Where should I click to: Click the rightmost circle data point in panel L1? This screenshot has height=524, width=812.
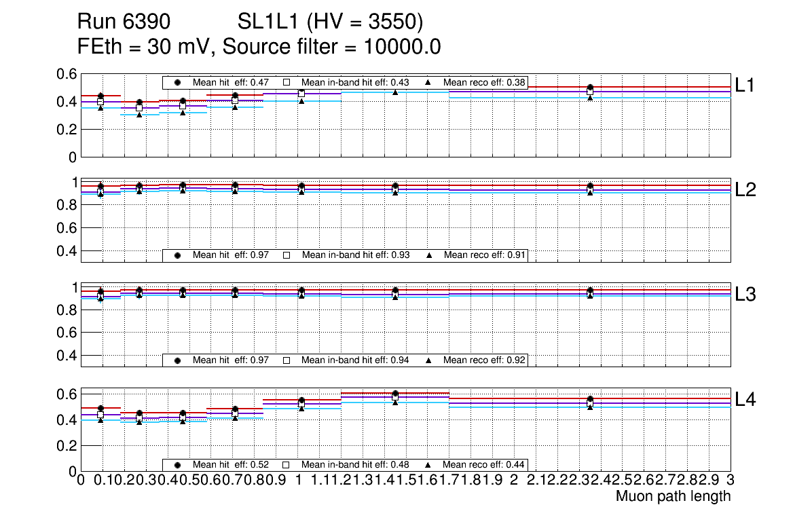(591, 88)
